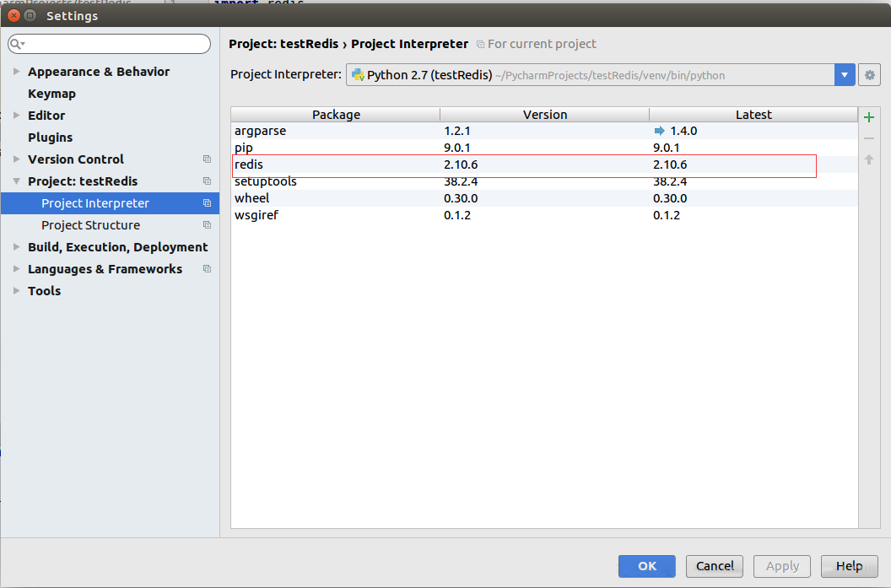Click the copy icon on the Project Interpreter row
This screenshot has width=891, height=588.
point(207,202)
